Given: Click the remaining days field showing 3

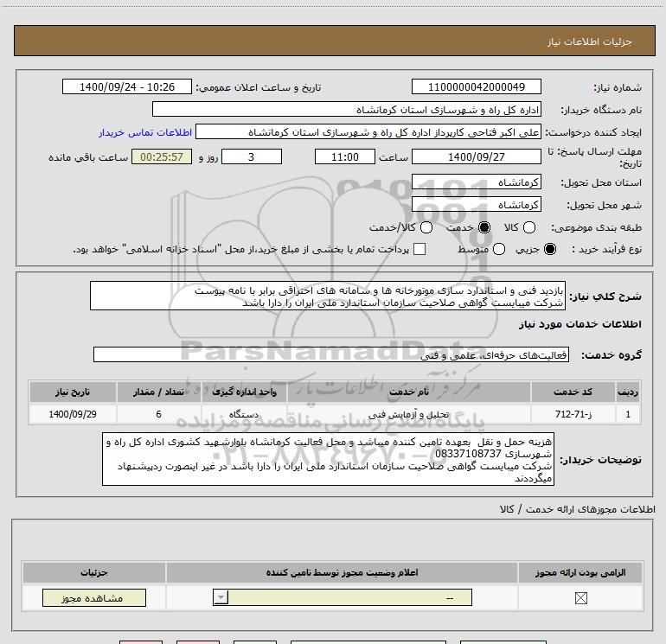Looking at the screenshot, I should pyautogui.click(x=252, y=156).
